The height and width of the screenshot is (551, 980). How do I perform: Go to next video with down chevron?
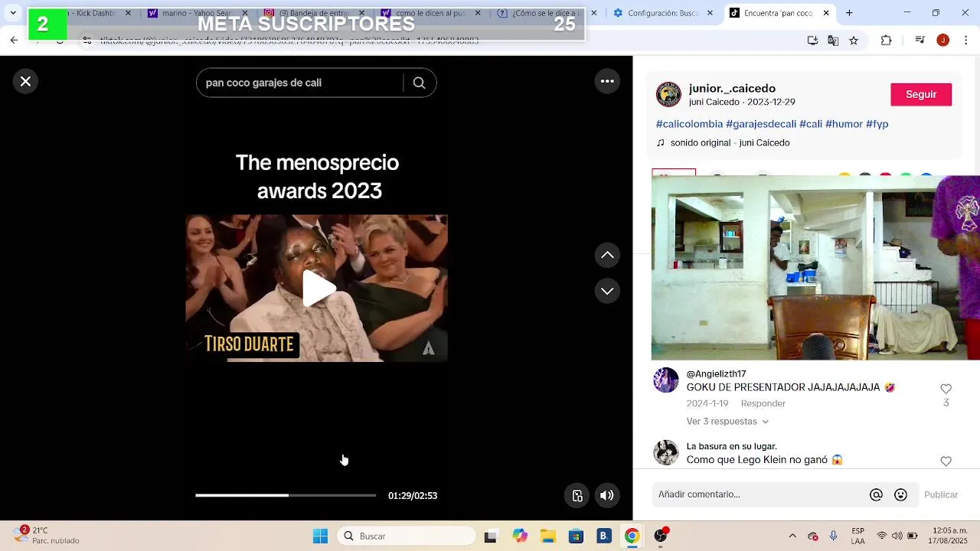pos(607,291)
